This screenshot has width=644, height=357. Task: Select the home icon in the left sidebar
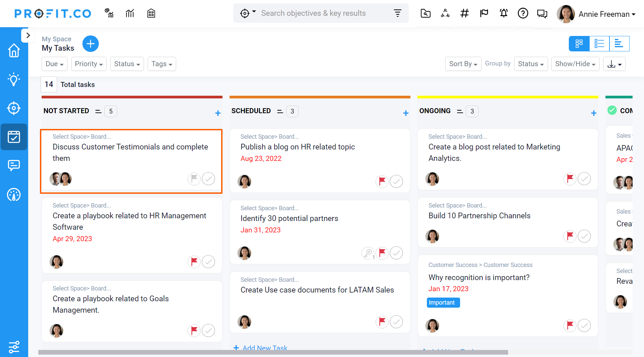coord(14,50)
